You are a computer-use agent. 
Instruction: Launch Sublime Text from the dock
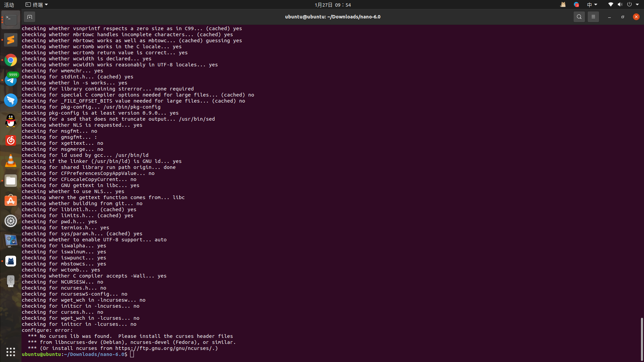point(11,40)
